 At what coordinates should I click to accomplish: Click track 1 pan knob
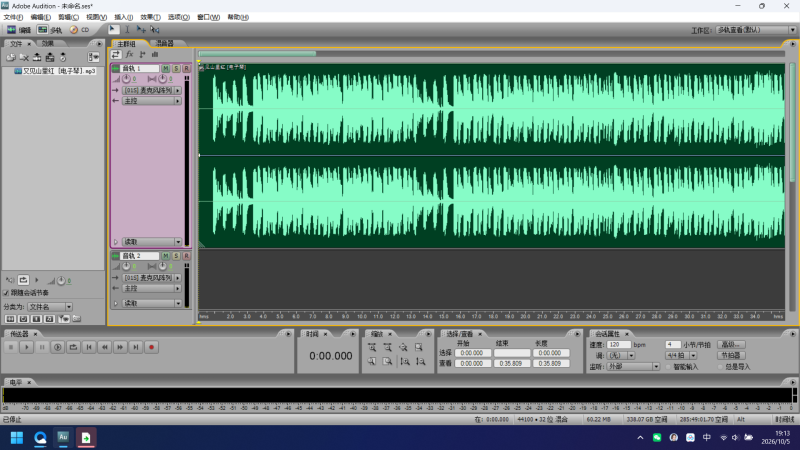162,79
